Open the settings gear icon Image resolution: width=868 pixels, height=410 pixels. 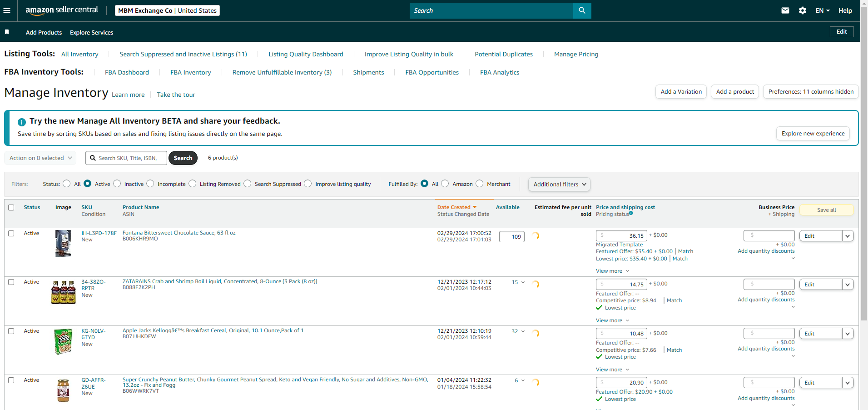[x=803, y=10]
